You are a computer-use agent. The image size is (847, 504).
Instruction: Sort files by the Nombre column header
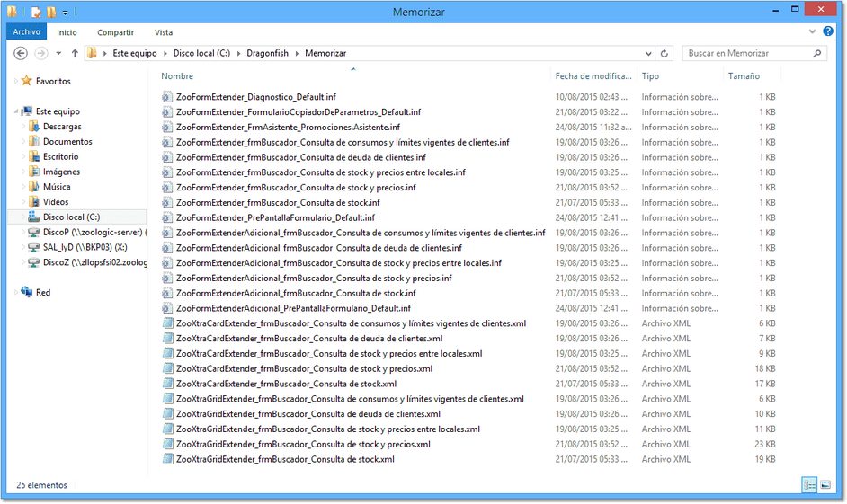177,76
